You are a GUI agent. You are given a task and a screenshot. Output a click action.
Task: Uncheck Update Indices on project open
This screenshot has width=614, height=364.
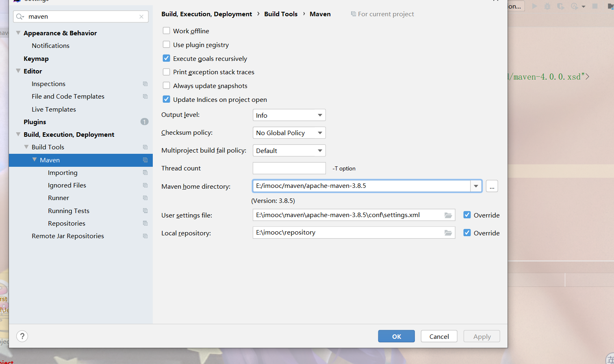[x=166, y=99]
